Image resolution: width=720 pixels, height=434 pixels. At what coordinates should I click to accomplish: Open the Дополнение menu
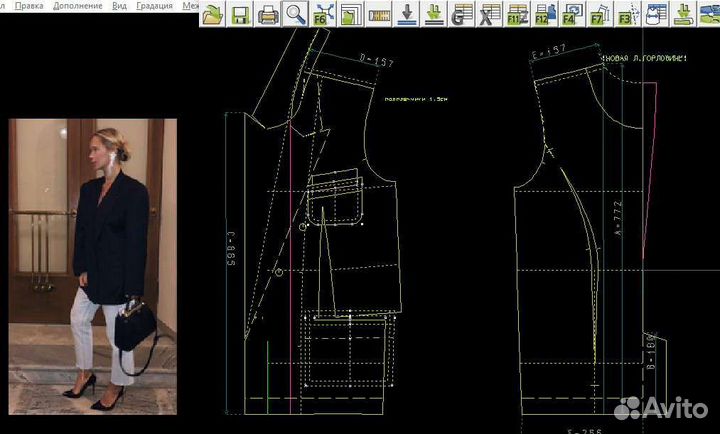(x=79, y=6)
